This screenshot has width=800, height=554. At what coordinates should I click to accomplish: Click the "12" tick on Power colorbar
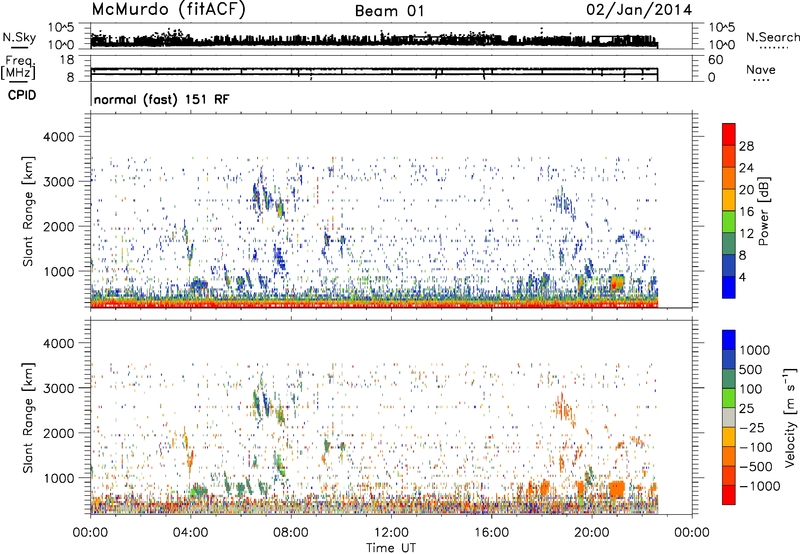point(746,234)
